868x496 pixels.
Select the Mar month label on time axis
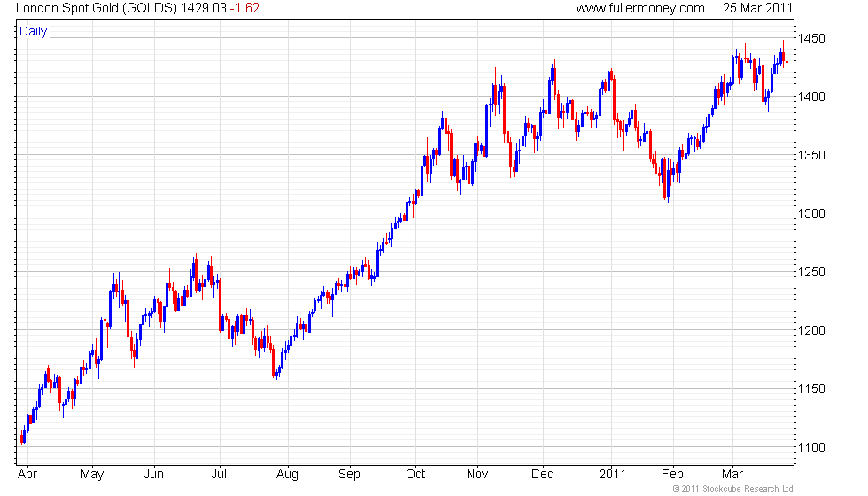pos(732,475)
